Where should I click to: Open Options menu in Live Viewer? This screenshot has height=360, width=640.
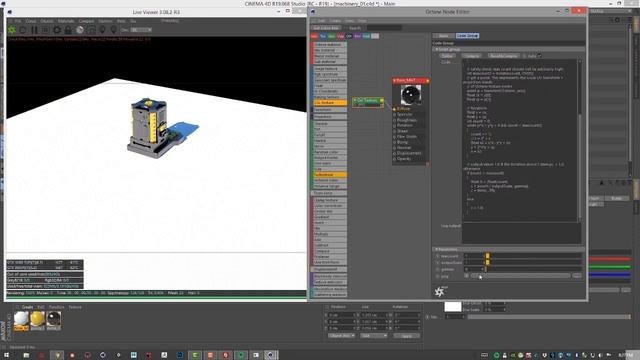105,21
